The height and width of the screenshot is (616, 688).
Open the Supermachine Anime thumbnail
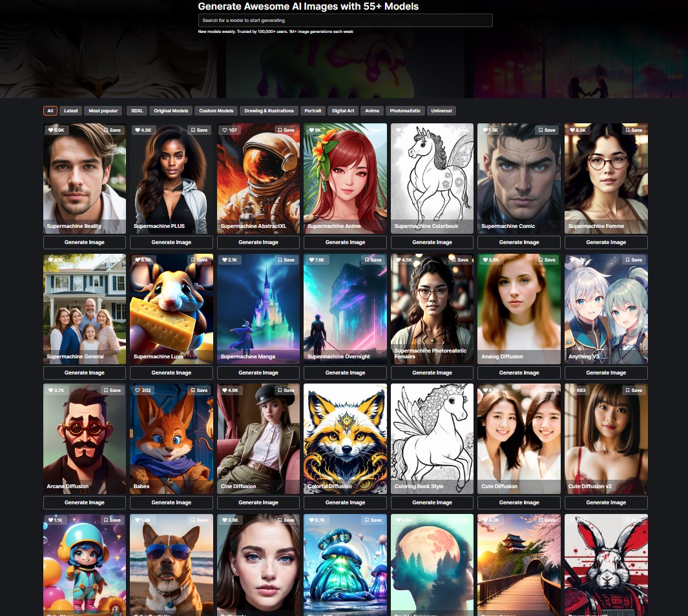point(346,178)
